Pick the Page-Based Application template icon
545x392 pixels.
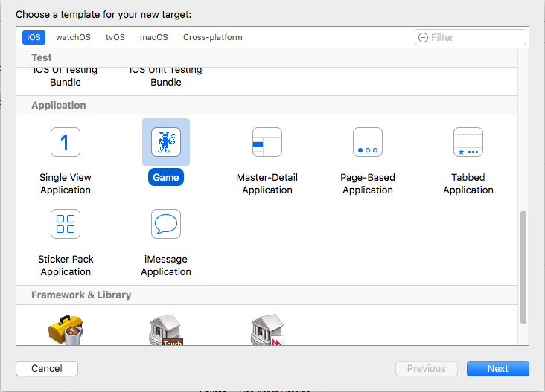pyautogui.click(x=367, y=142)
